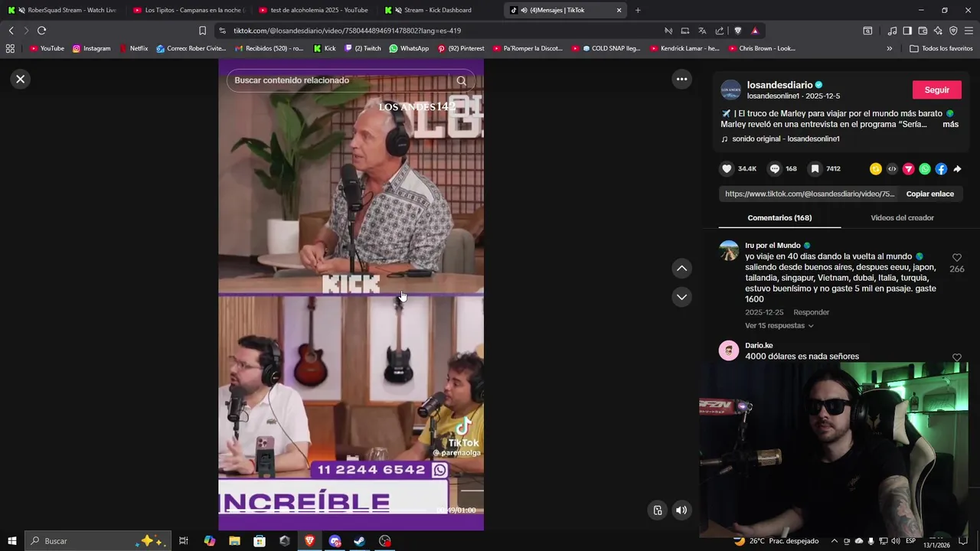The image size is (980, 551).
Task: Open the browser main hamburger menu
Action: 969,31
